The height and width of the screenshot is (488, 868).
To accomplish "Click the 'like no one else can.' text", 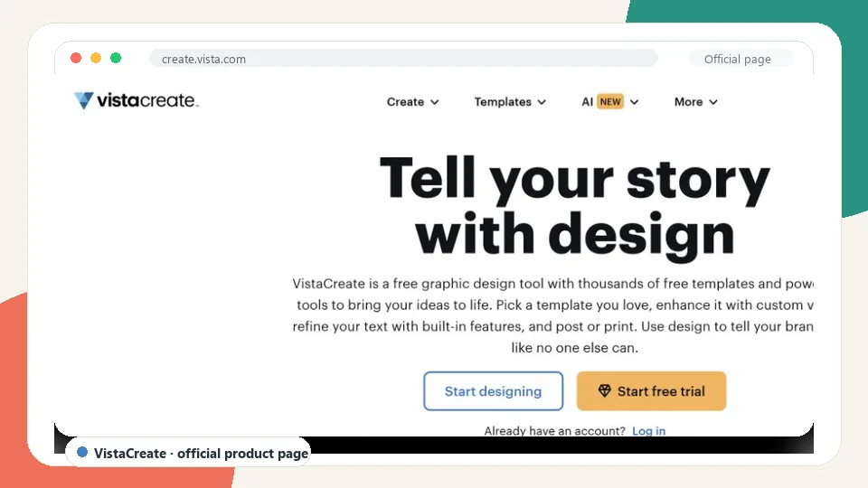I will tap(575, 347).
